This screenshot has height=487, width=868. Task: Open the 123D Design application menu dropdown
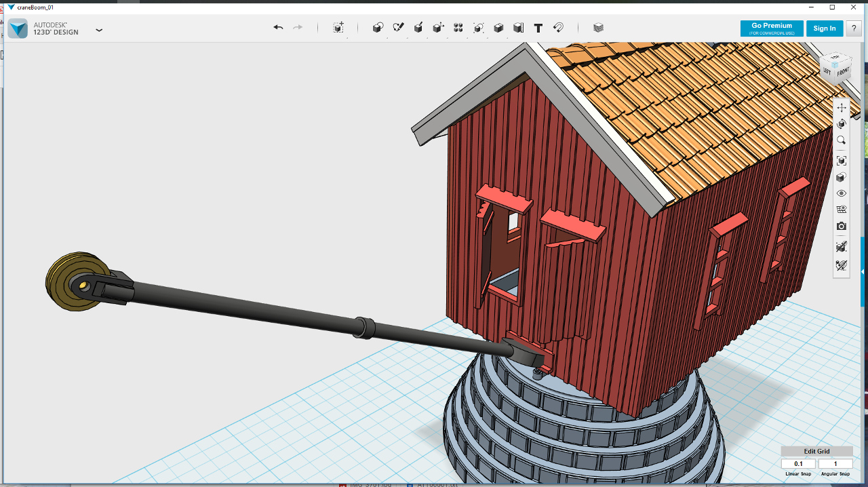(x=99, y=30)
